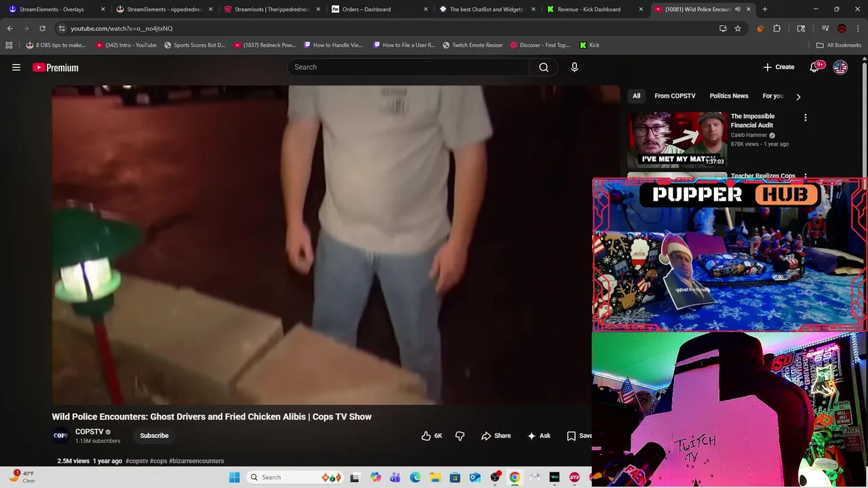Open the Chrome profile avatar
868x488 pixels.
tap(842, 28)
